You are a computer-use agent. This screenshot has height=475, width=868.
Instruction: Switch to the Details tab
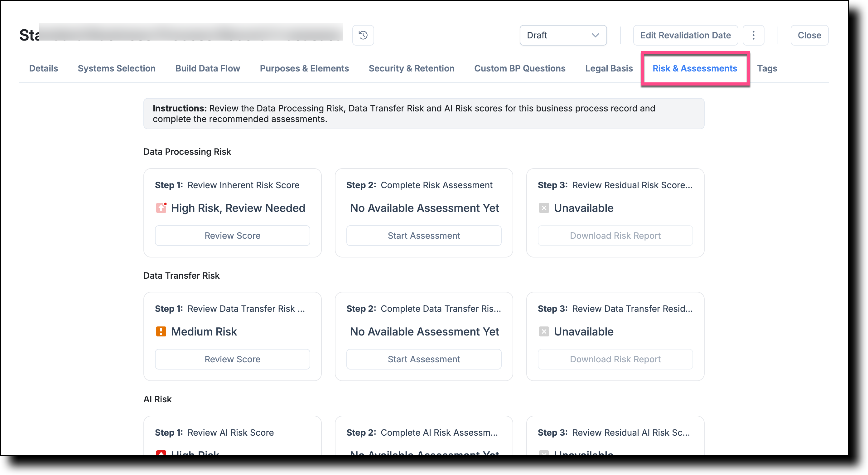(43, 68)
